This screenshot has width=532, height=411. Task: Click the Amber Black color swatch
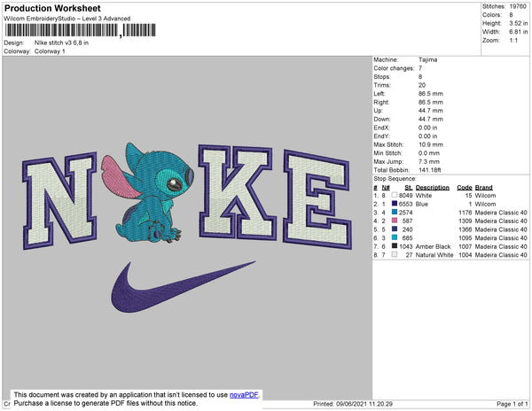pos(395,246)
